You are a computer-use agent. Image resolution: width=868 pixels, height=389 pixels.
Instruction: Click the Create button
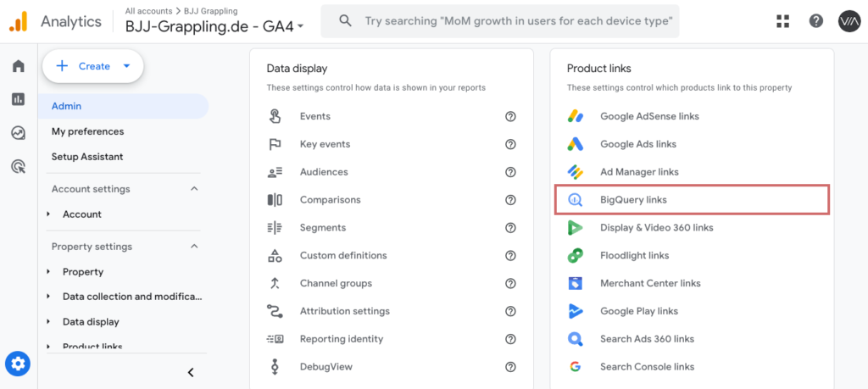point(92,66)
